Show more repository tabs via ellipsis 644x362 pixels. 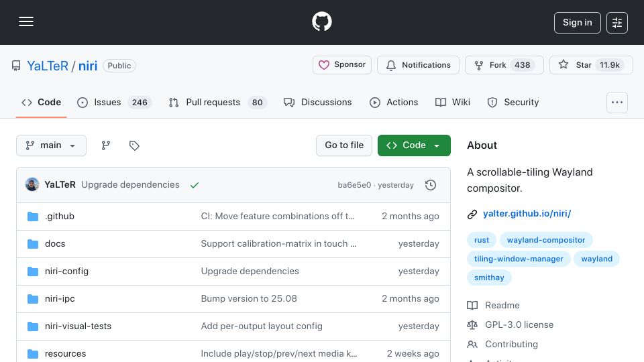(617, 102)
